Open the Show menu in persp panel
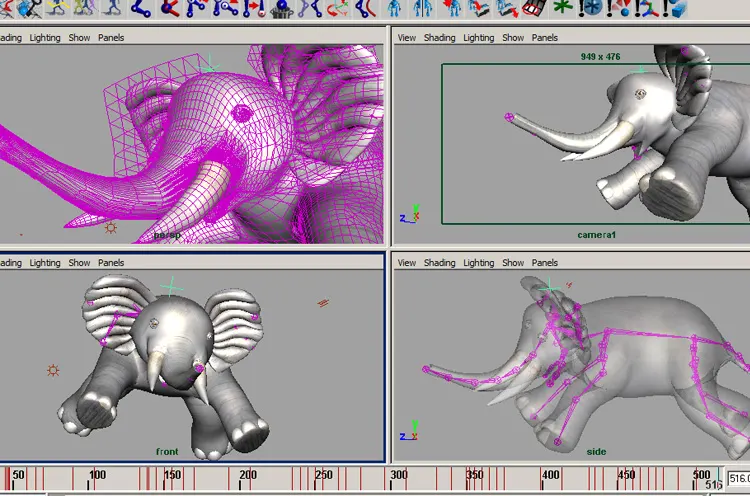 pyautogui.click(x=79, y=37)
